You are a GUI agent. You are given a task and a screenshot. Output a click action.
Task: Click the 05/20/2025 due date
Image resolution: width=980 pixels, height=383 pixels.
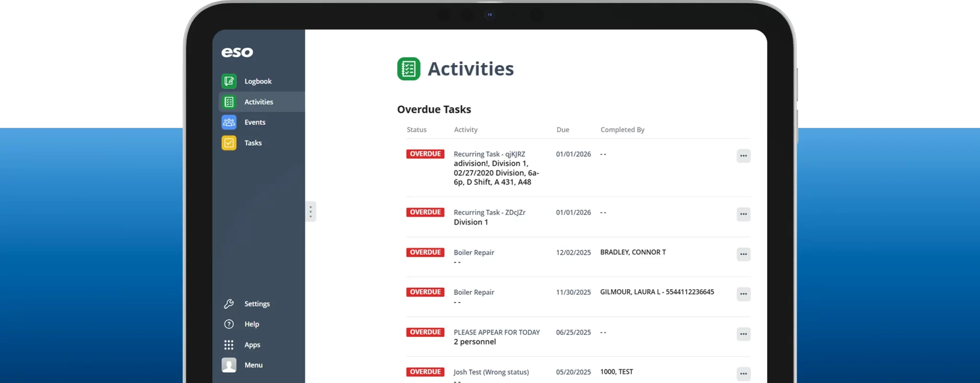coord(573,372)
